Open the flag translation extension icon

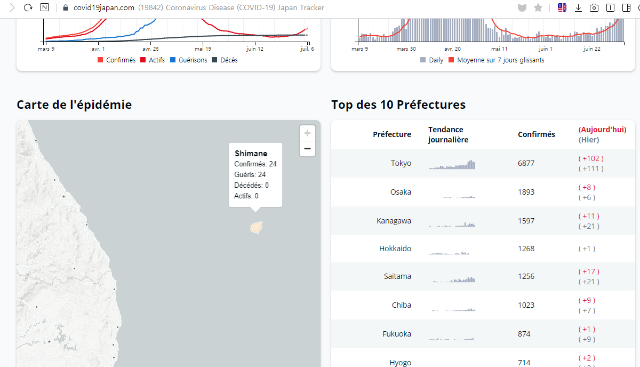pos(562,7)
